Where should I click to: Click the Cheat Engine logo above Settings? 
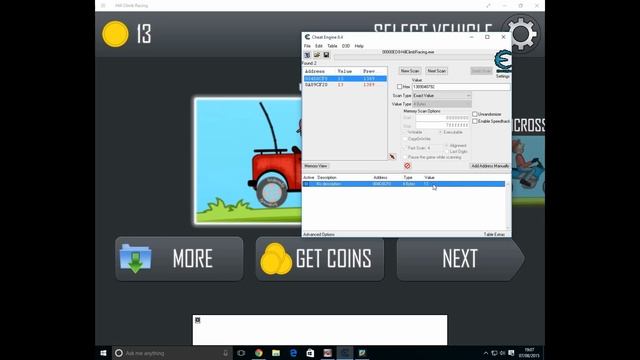[x=503, y=61]
